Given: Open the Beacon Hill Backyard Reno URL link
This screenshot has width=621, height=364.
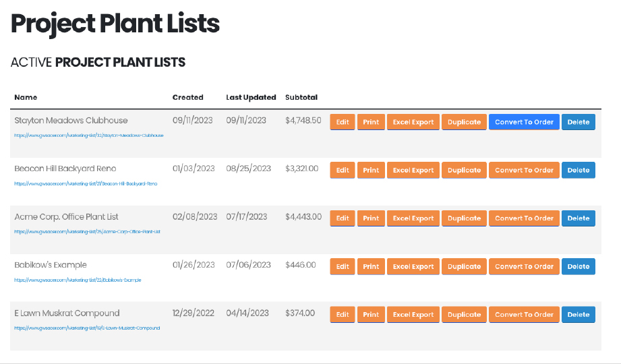Looking at the screenshot, I should tap(86, 183).
